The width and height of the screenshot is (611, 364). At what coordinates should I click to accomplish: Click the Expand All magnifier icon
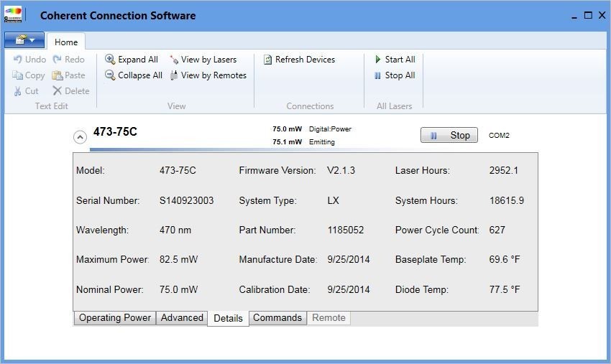(110, 59)
